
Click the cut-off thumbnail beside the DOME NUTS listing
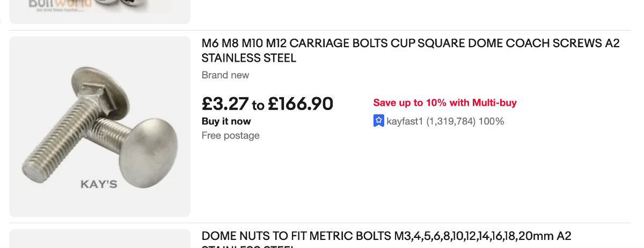(x=100, y=239)
